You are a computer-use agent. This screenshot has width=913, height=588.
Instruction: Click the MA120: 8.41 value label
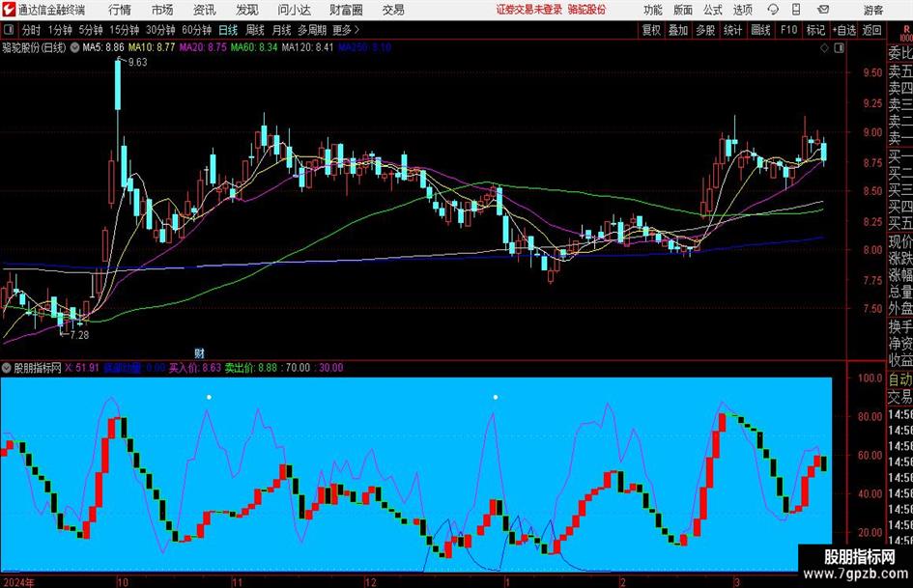pos(307,47)
